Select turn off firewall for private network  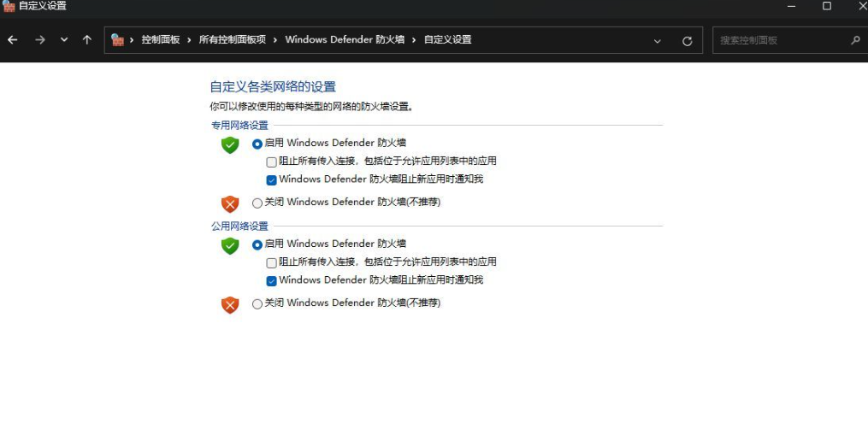[257, 203]
